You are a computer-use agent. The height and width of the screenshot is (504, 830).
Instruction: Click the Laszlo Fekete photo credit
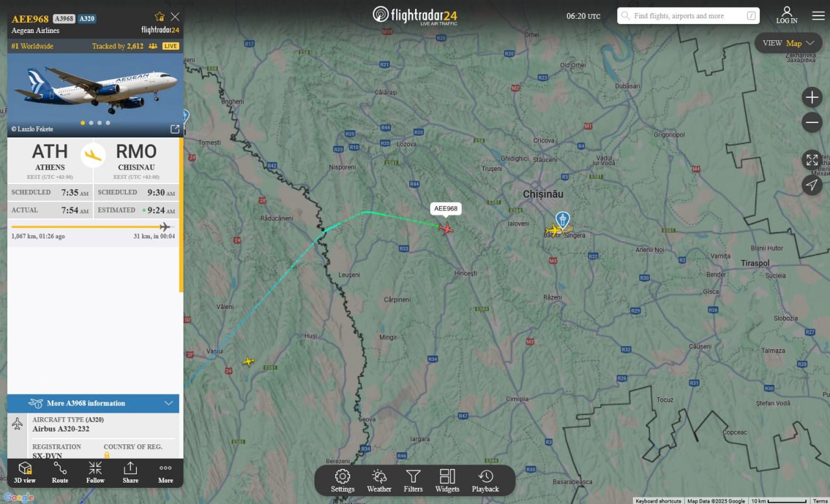coord(32,129)
